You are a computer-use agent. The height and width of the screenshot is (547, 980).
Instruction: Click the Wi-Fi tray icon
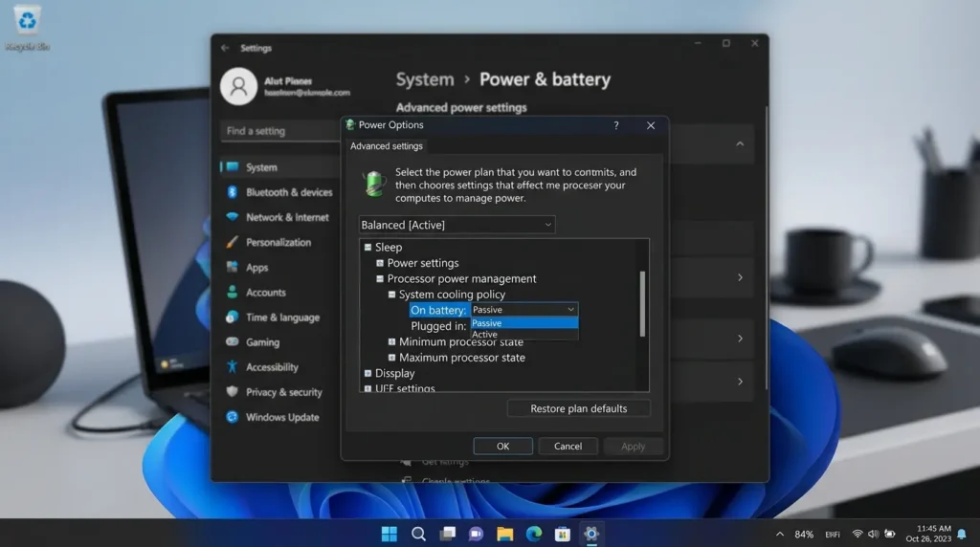(x=857, y=535)
